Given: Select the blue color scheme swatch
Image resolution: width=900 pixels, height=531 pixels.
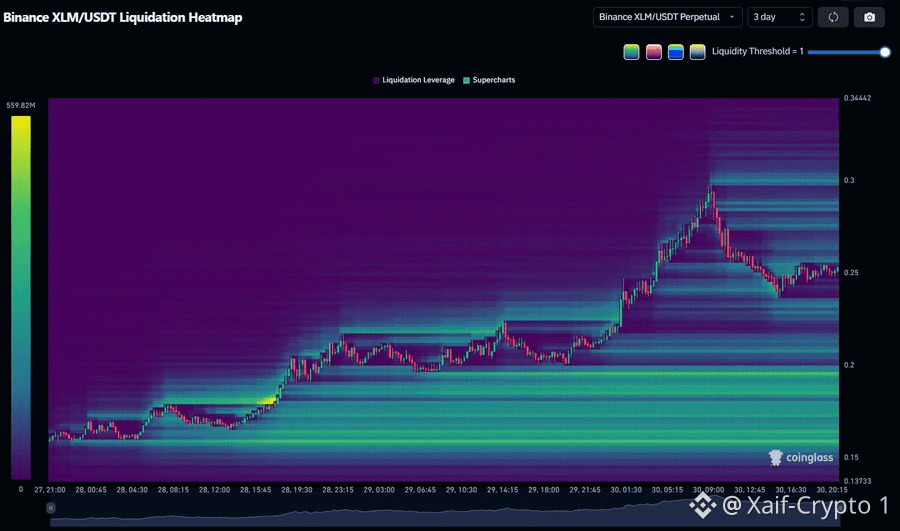Looking at the screenshot, I should coord(676,52).
